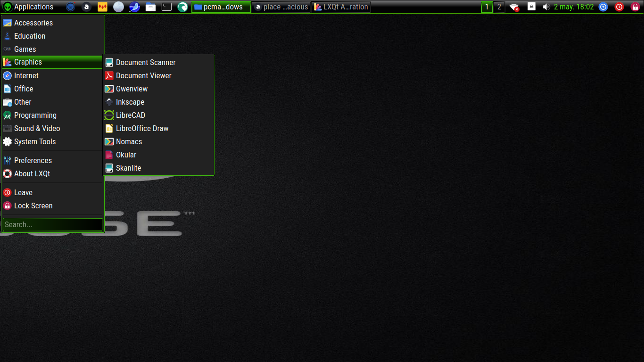The height and width of the screenshot is (362, 644).
Task: Switch to the LXQt A...ration task
Action: click(x=341, y=7)
